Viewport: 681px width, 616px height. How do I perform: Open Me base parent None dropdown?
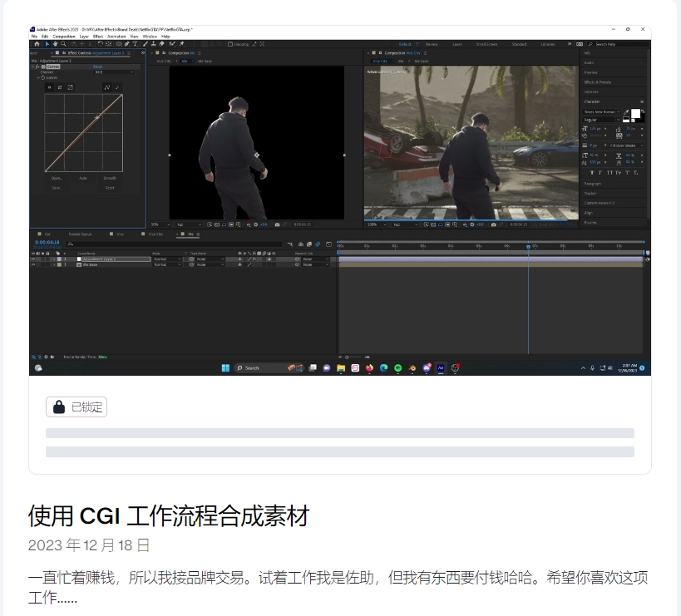click(315, 265)
